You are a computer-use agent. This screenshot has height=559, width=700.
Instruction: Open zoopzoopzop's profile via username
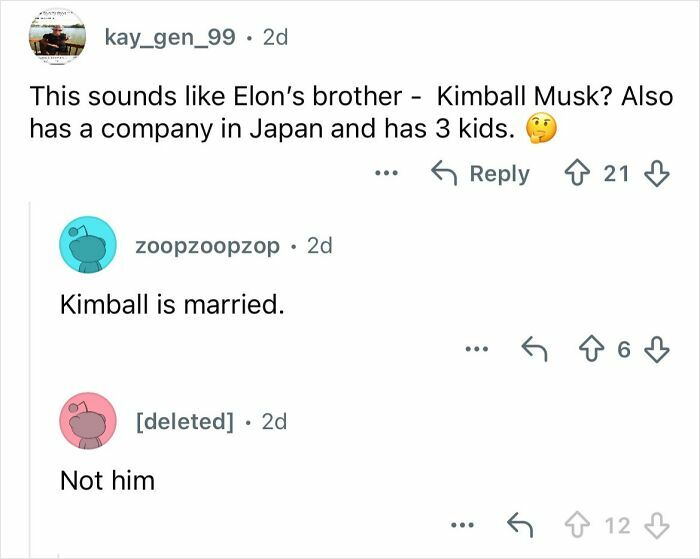[x=208, y=245]
